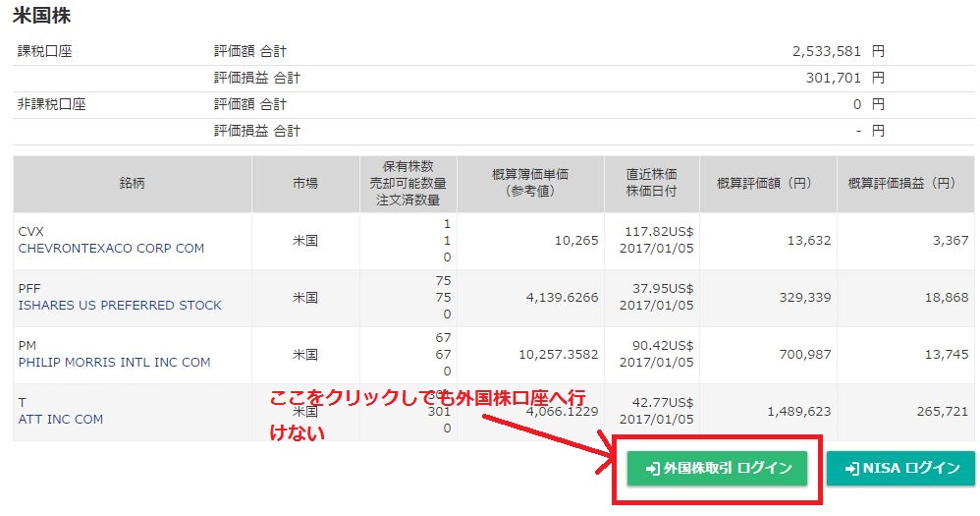Select total profit 301,701 円
The image size is (980, 516).
pyautogui.click(x=845, y=79)
